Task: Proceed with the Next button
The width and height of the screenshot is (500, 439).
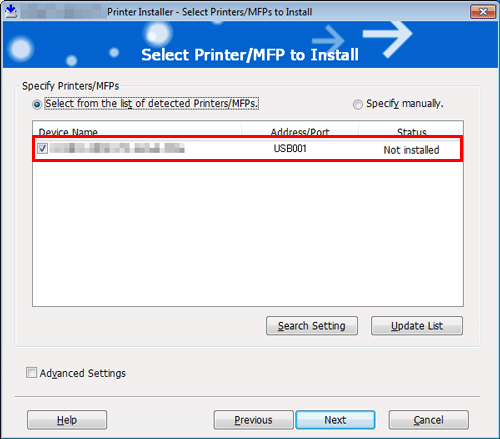Action: (335, 420)
